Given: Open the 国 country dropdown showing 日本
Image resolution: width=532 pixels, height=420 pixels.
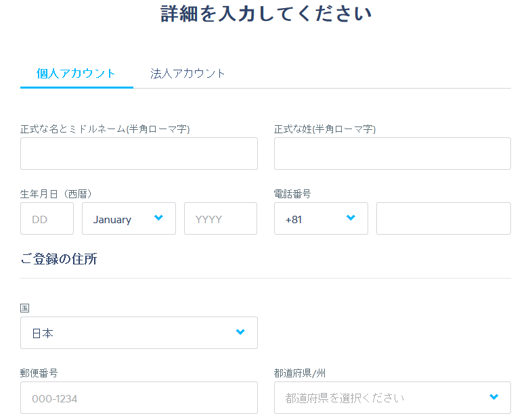Looking at the screenshot, I should point(139,333).
